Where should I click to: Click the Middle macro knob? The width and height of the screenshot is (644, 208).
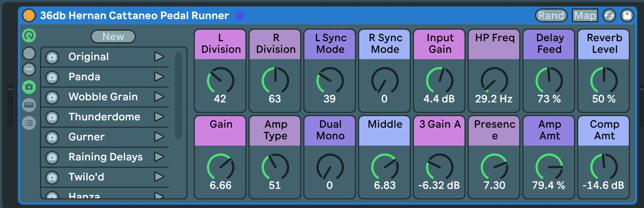(385, 167)
